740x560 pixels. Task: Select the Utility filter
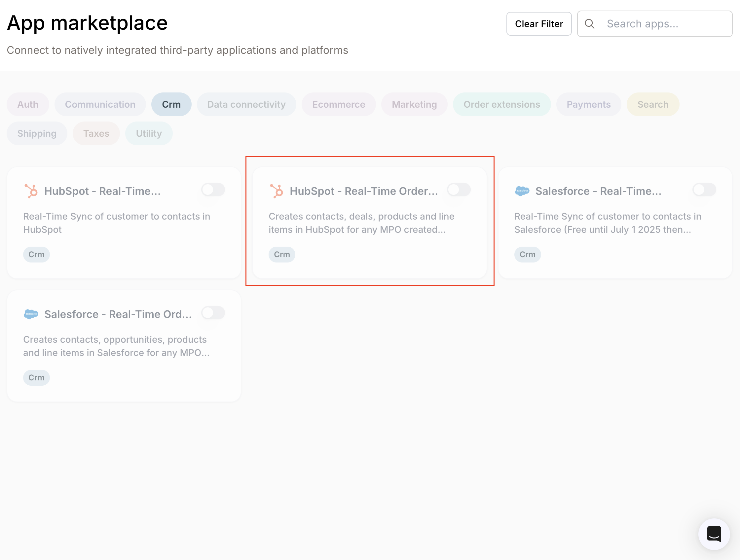pos(149,133)
